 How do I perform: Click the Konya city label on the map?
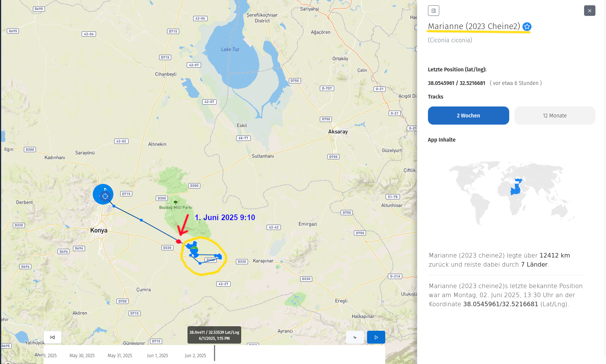[99, 230]
